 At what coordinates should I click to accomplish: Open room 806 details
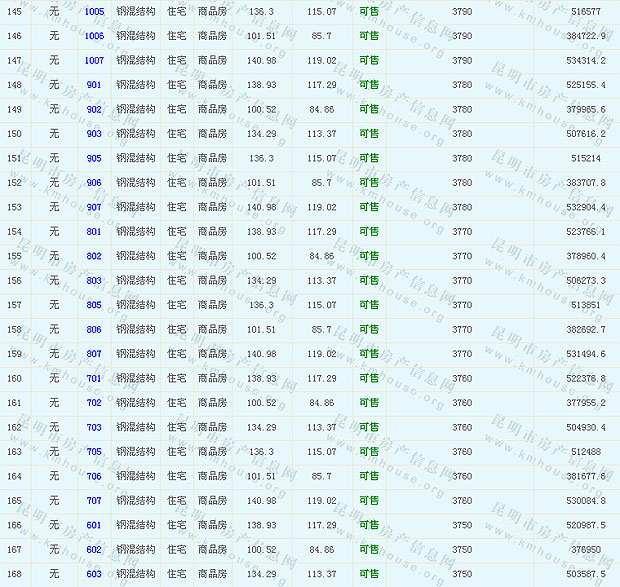[94, 330]
